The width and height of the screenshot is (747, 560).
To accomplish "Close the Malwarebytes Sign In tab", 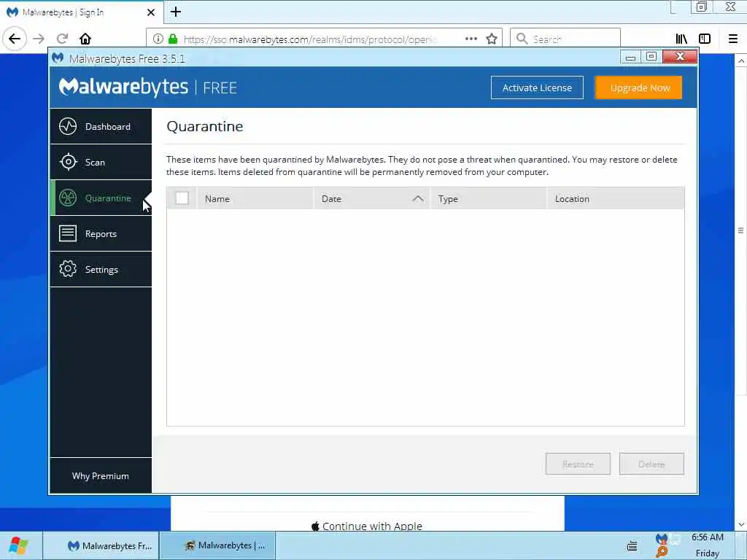I will pyautogui.click(x=151, y=12).
